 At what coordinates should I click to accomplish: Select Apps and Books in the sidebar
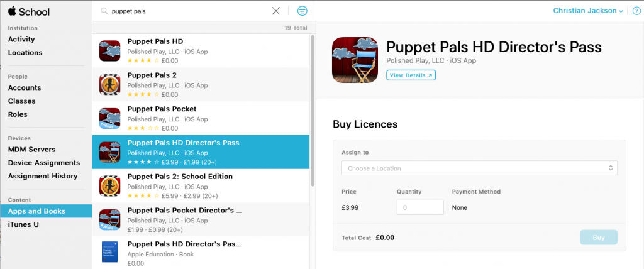(46, 211)
